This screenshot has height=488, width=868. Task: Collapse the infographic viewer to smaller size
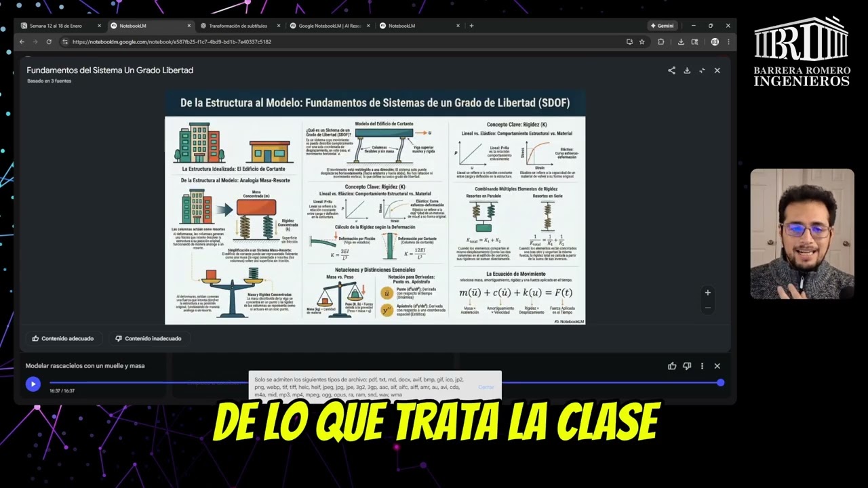coord(702,70)
